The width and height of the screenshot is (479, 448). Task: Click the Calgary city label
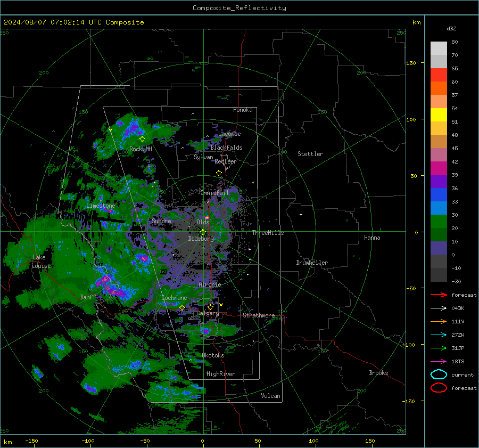pyautogui.click(x=208, y=313)
